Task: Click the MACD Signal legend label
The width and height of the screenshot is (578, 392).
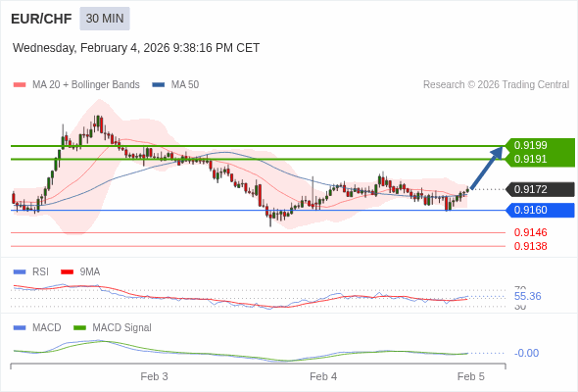Action: [122, 328]
